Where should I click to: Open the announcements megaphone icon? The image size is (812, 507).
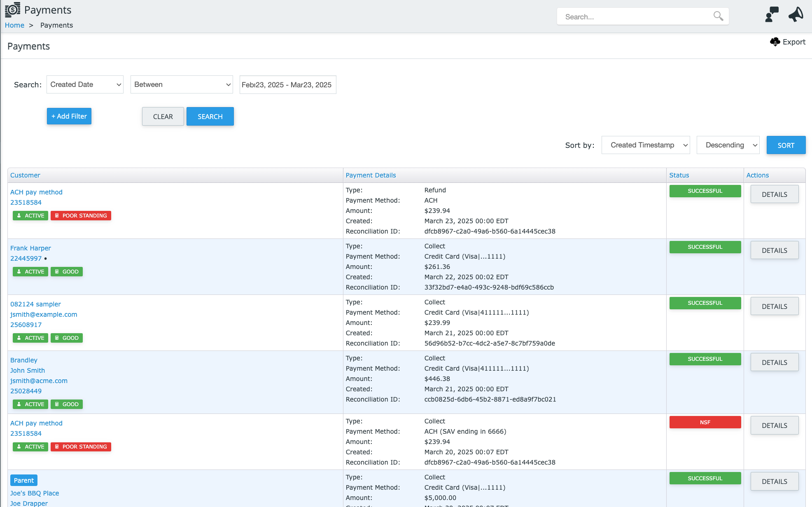click(796, 14)
